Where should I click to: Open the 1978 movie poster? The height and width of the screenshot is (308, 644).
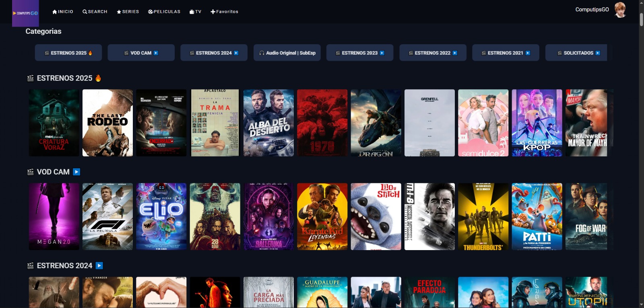pyautogui.click(x=322, y=123)
